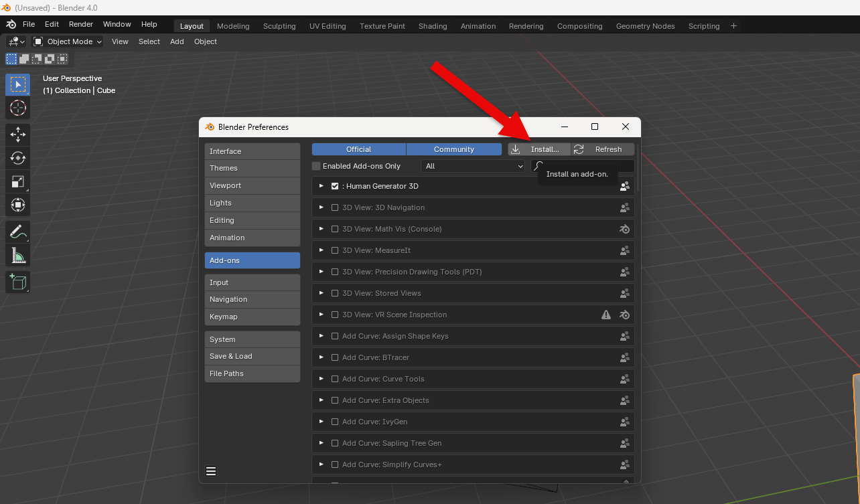Pick the Measure tool
Image resolution: width=860 pixels, height=504 pixels.
[18, 255]
